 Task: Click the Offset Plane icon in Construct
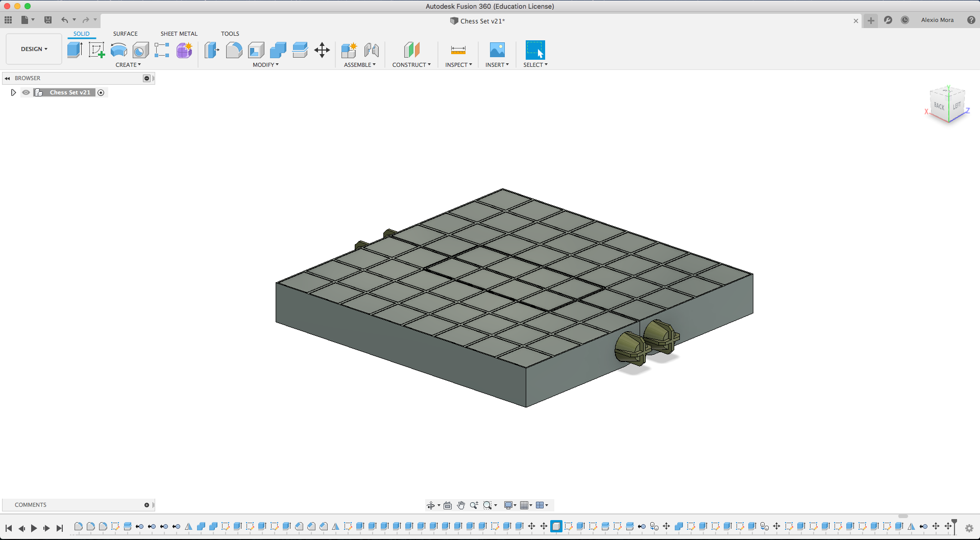tap(411, 50)
